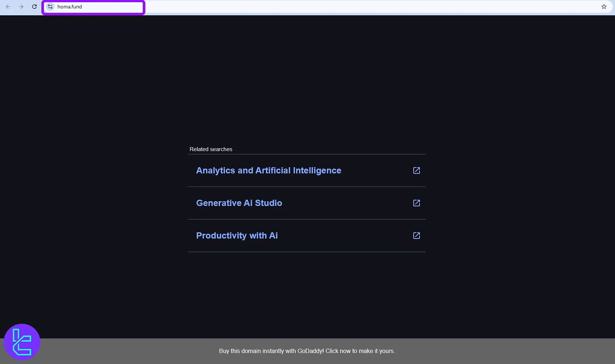This screenshot has height=364, width=615.
Task: Click external-link icon for Analytics and Artificial Intelligence
Action: pyautogui.click(x=416, y=170)
